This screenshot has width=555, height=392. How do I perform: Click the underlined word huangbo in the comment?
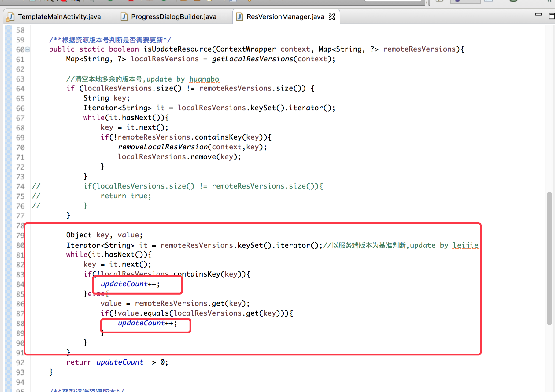pyautogui.click(x=204, y=79)
